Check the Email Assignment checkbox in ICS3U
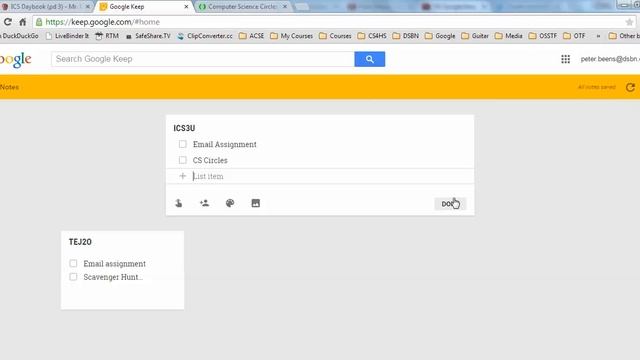This screenshot has height=360, width=640. click(x=182, y=144)
